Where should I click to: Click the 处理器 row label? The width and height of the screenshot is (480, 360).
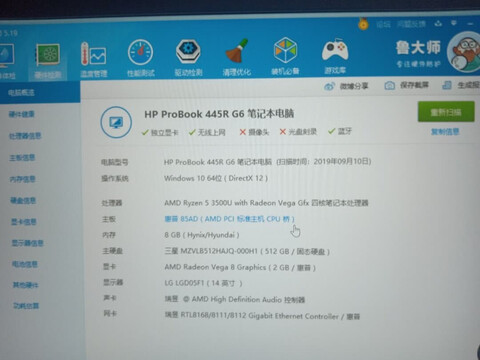click(112, 203)
